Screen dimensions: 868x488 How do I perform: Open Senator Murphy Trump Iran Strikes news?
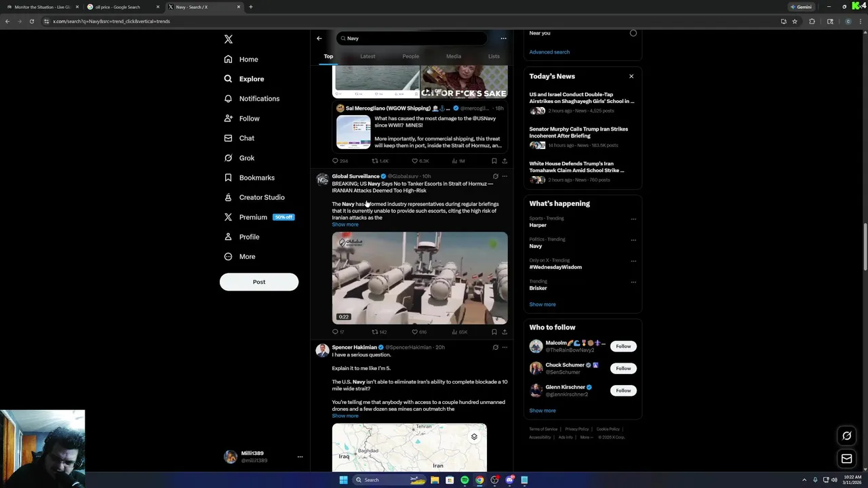tap(583, 137)
